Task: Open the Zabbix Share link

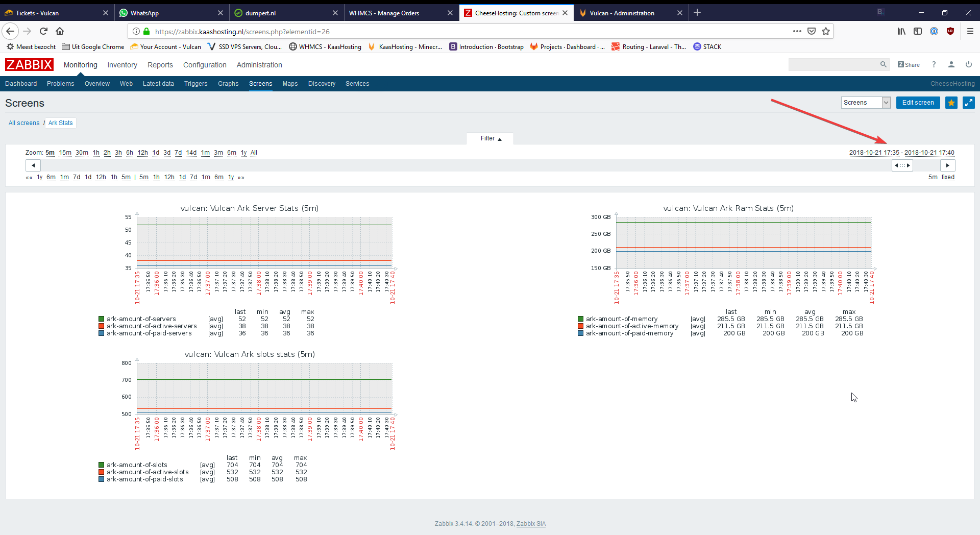Action: coord(909,65)
